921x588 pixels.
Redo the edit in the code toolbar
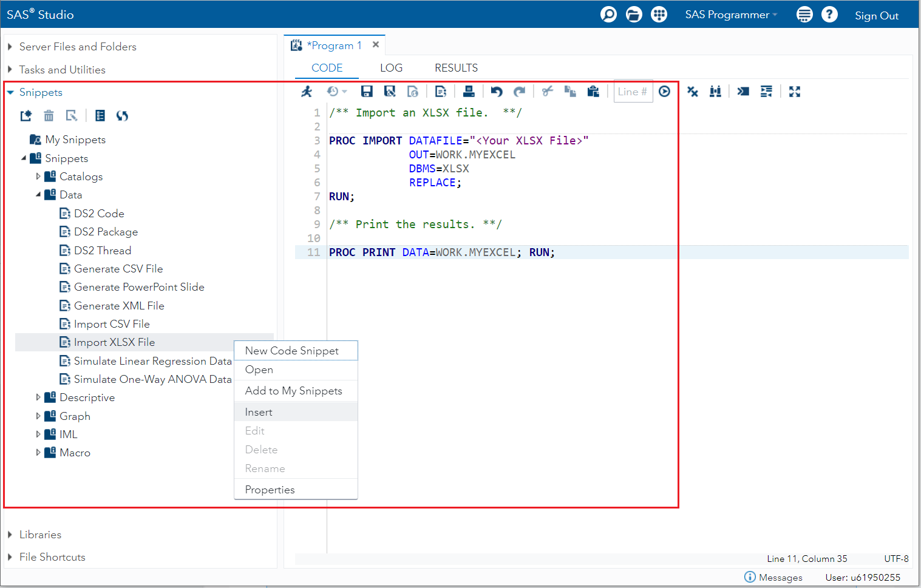click(x=520, y=92)
